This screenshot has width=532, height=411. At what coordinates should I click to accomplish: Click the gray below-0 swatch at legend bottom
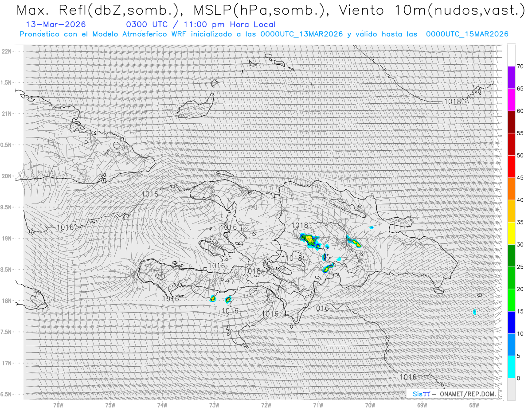point(511,389)
